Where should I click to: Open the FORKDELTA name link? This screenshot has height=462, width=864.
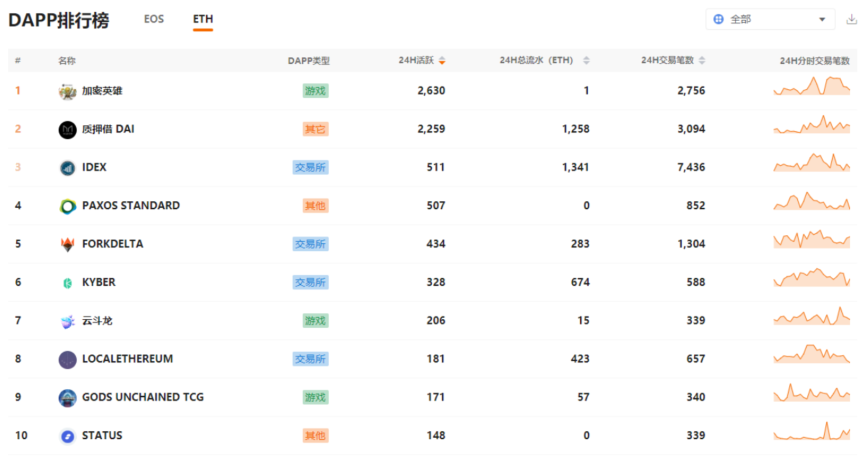click(112, 244)
